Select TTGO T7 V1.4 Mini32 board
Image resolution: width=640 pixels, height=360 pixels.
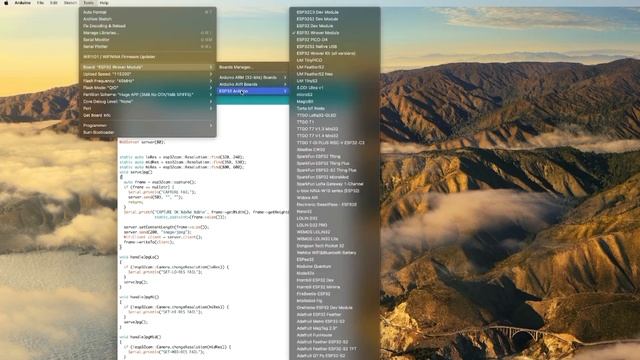[x=335, y=136]
